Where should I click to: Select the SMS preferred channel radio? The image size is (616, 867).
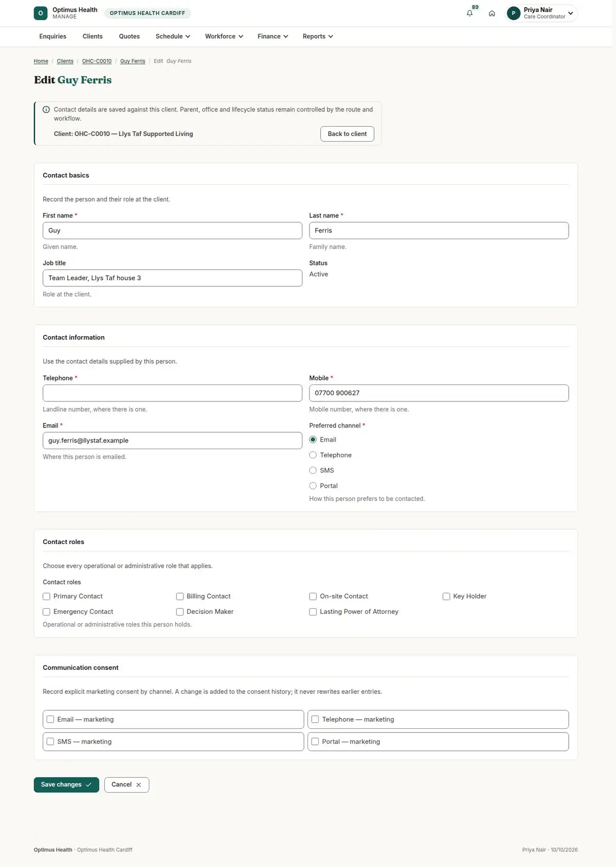313,470
